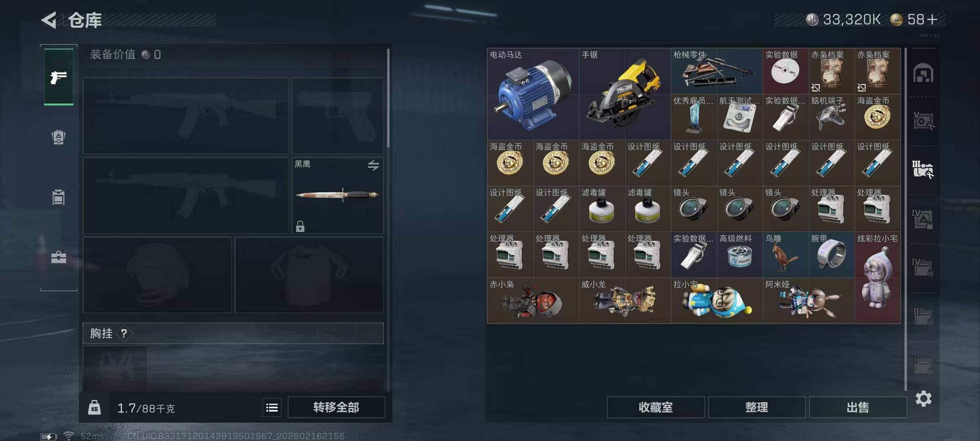Open the 收藏室 collection room
Screen dimensions: 980x441
(x=655, y=407)
